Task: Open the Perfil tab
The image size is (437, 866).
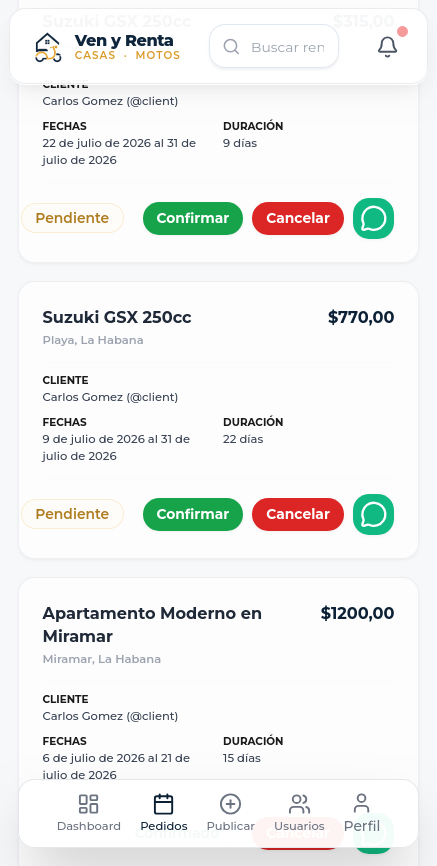Action: [x=362, y=813]
